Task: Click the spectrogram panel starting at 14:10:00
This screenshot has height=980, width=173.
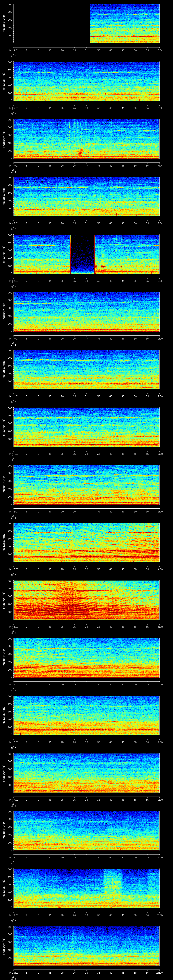Action: (87, 369)
